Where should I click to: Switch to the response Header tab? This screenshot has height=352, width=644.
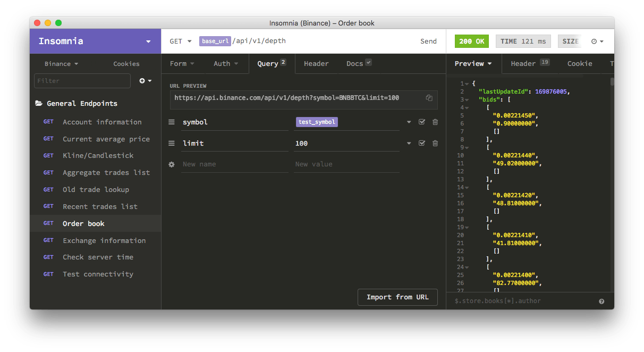530,63
